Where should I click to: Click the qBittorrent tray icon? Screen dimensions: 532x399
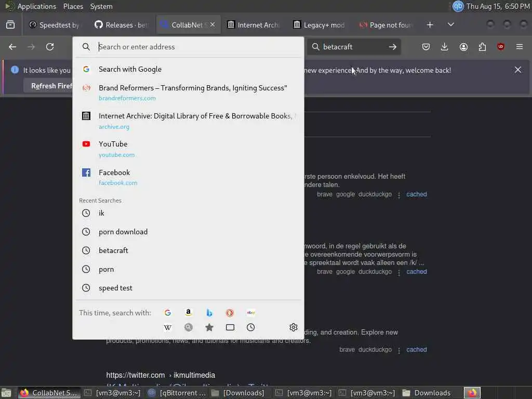click(458, 6)
